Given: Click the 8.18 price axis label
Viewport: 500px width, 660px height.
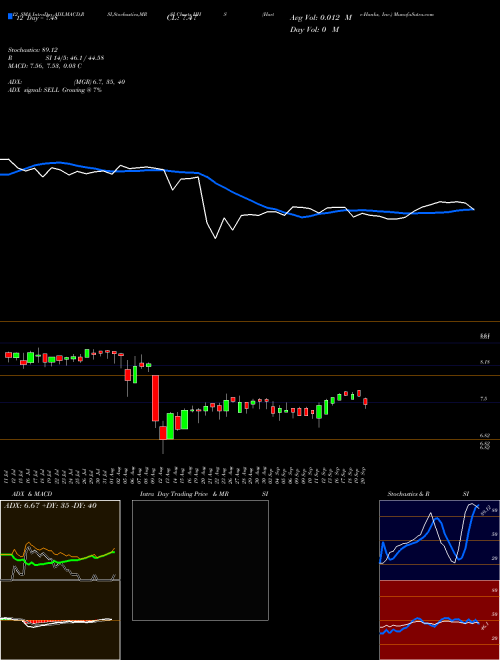Looking at the screenshot, I should (x=484, y=362).
